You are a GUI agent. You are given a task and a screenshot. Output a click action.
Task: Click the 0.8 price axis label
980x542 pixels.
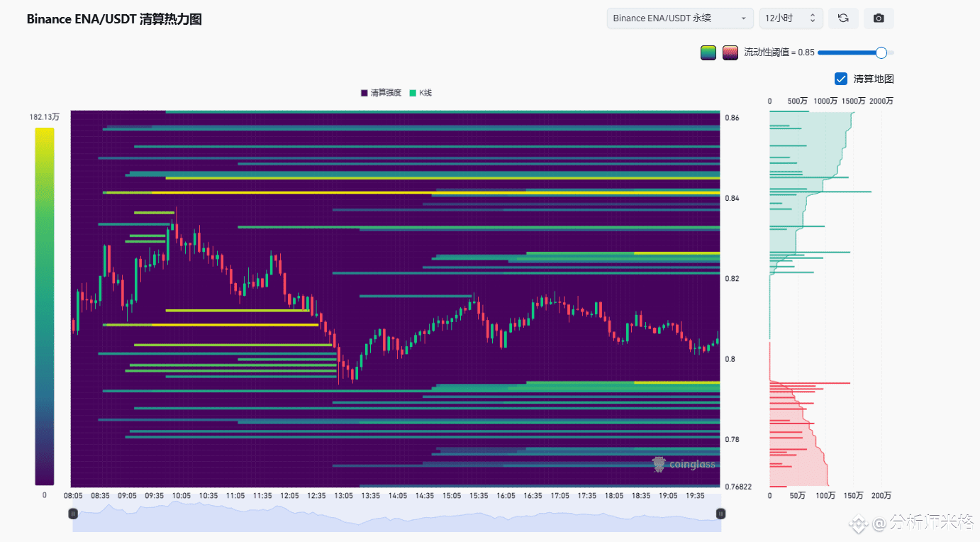click(x=730, y=359)
